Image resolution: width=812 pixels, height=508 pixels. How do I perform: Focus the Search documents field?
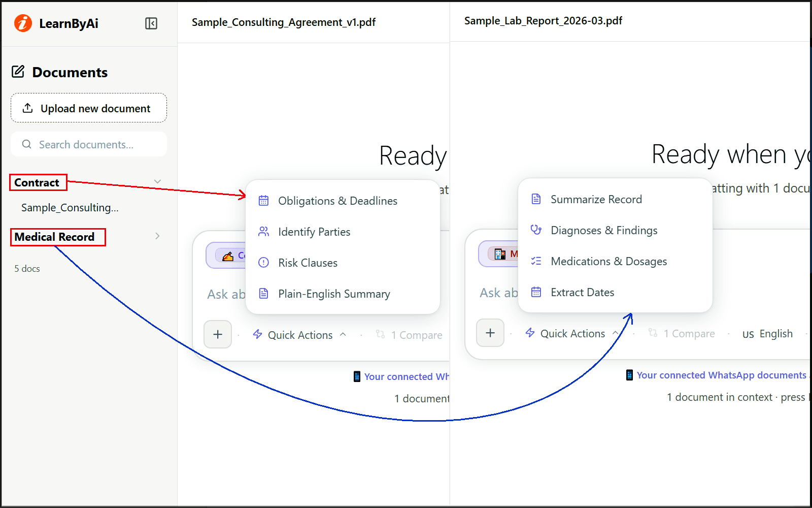coord(89,144)
